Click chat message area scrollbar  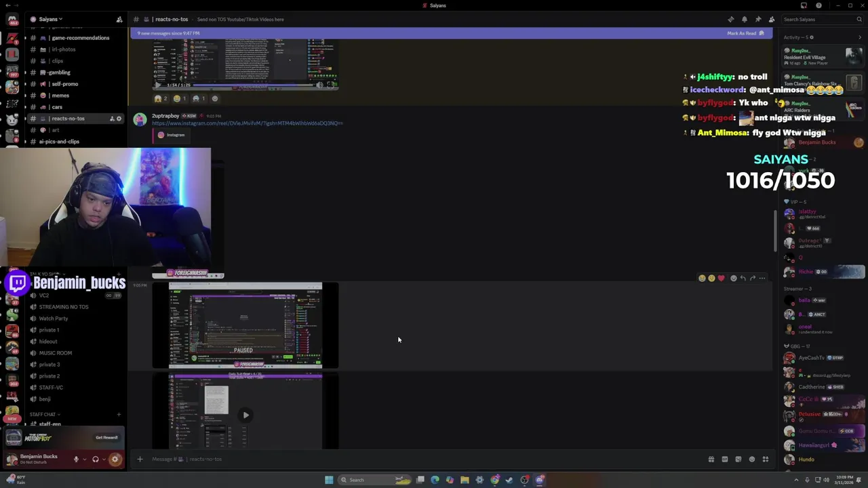point(775,230)
